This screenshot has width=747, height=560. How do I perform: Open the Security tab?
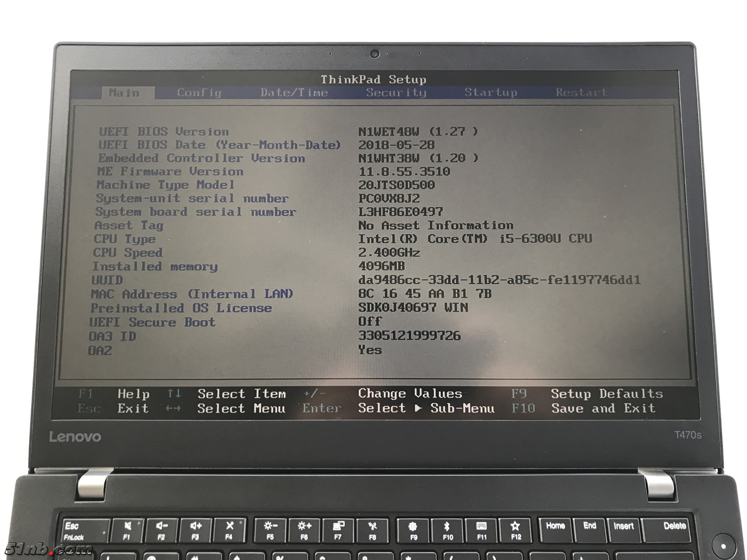pyautogui.click(x=396, y=92)
